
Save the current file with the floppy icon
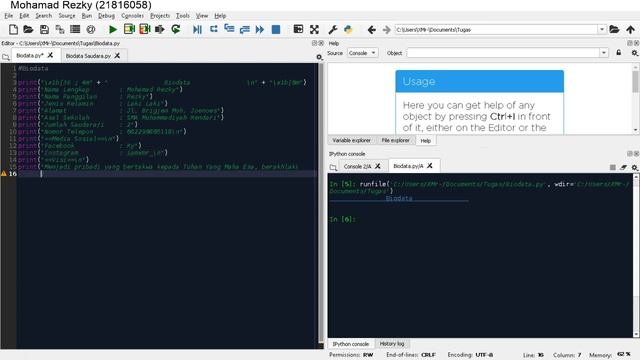pos(44,29)
